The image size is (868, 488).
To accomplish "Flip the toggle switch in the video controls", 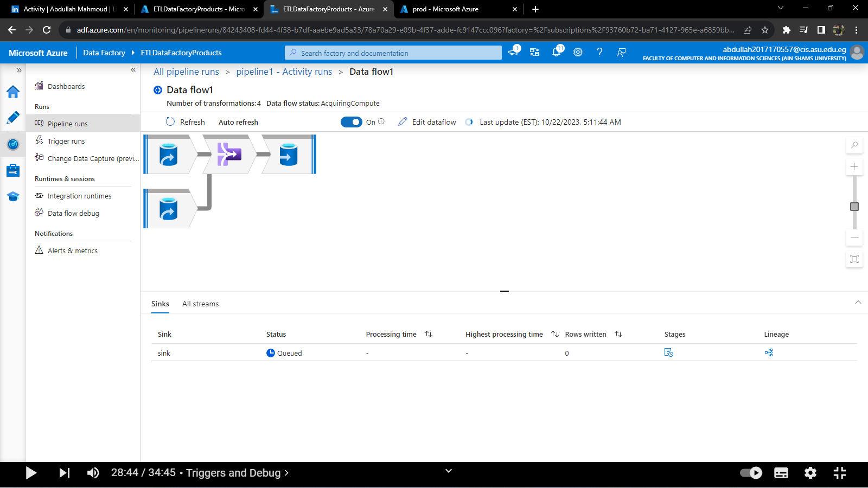I will (751, 473).
